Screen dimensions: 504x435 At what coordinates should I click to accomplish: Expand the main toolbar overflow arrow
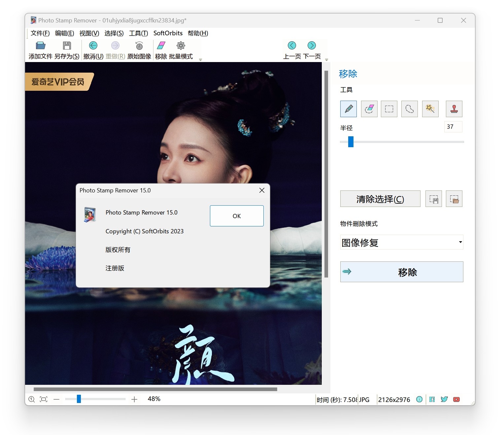[200, 60]
